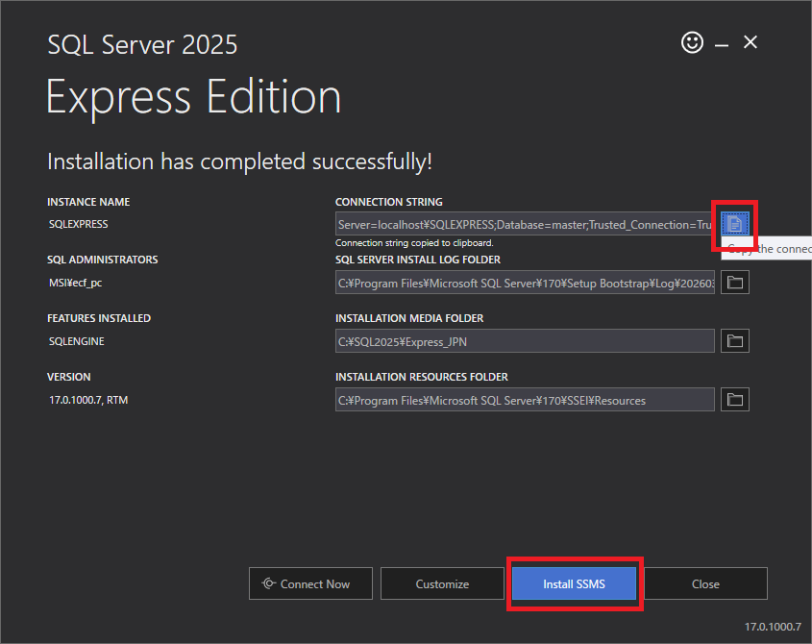Minimize the installer window
The width and height of the screenshot is (812, 644).
pos(721,43)
